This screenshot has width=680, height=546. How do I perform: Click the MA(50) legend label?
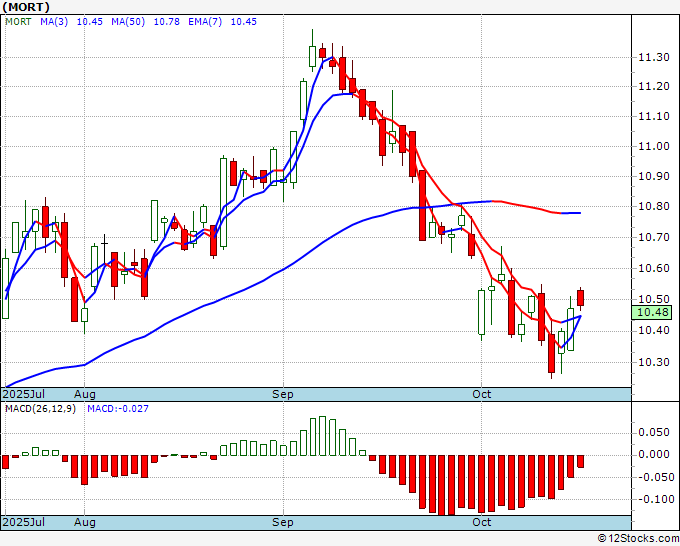(128, 22)
